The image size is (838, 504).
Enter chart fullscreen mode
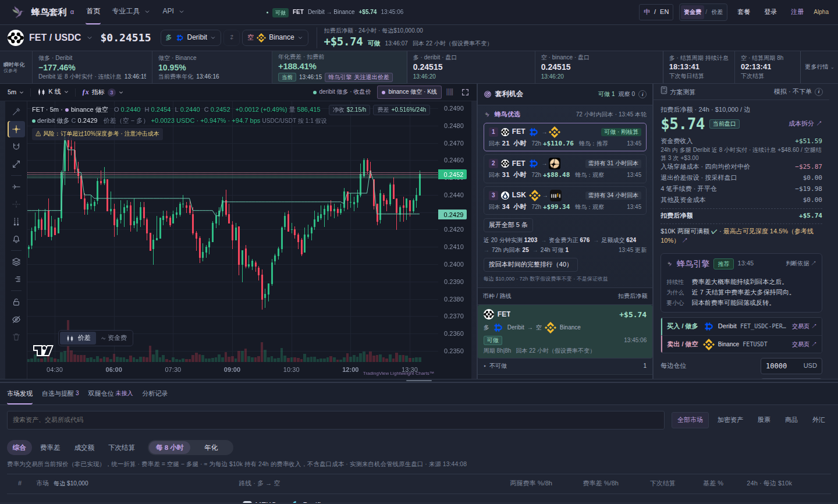[465, 92]
